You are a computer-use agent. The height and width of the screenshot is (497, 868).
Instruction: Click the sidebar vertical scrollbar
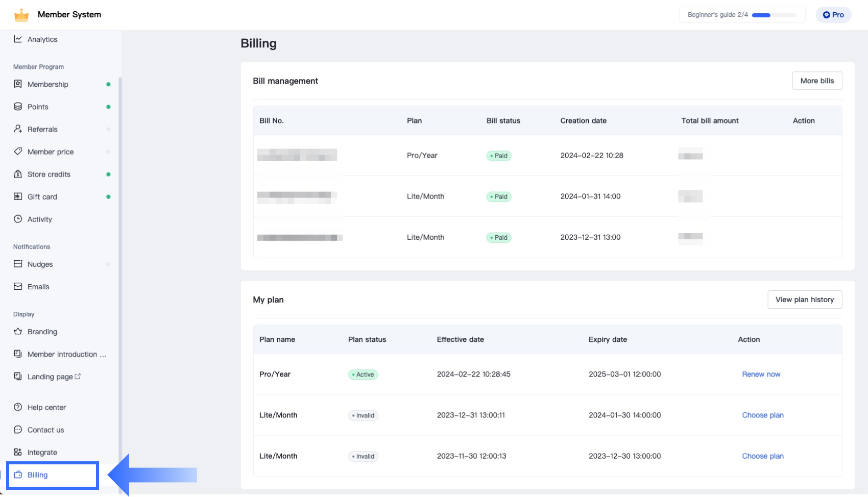point(120,255)
